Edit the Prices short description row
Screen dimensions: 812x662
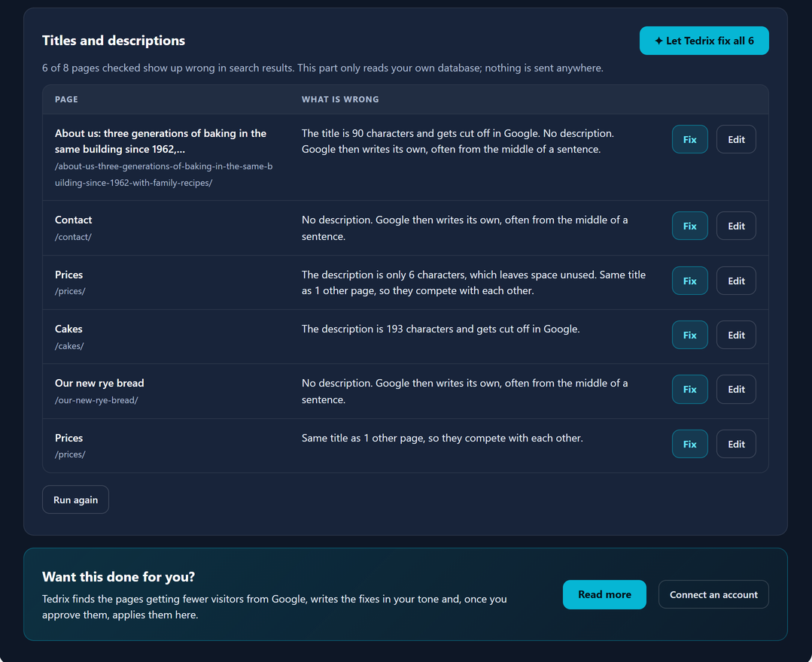736,281
